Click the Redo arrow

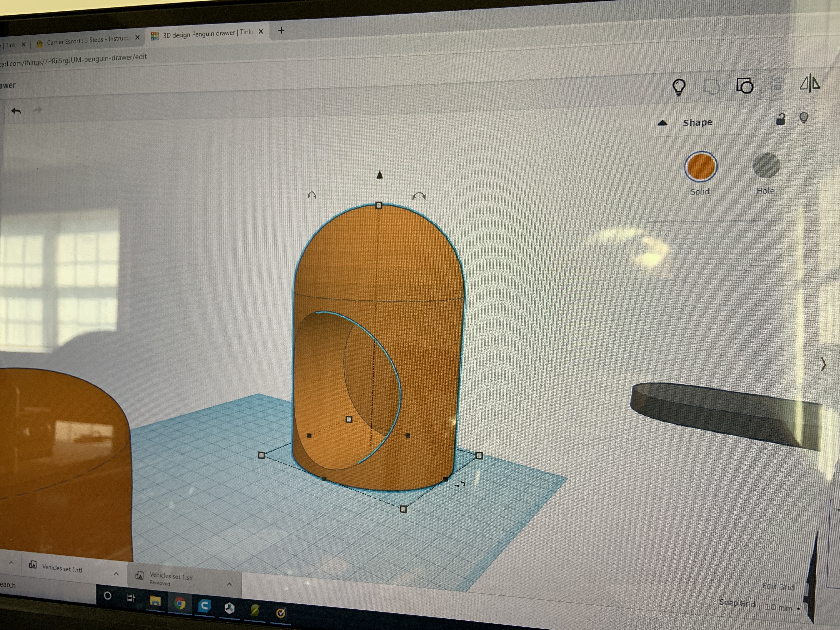(37, 110)
